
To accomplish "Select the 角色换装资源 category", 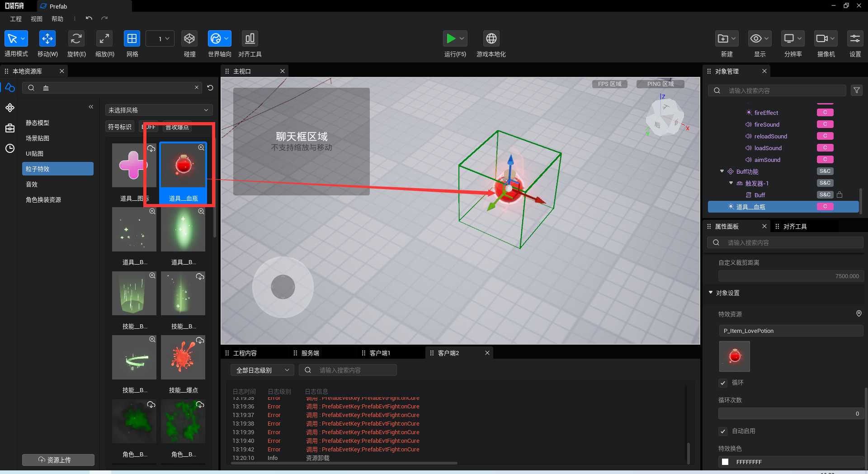I will [x=43, y=200].
